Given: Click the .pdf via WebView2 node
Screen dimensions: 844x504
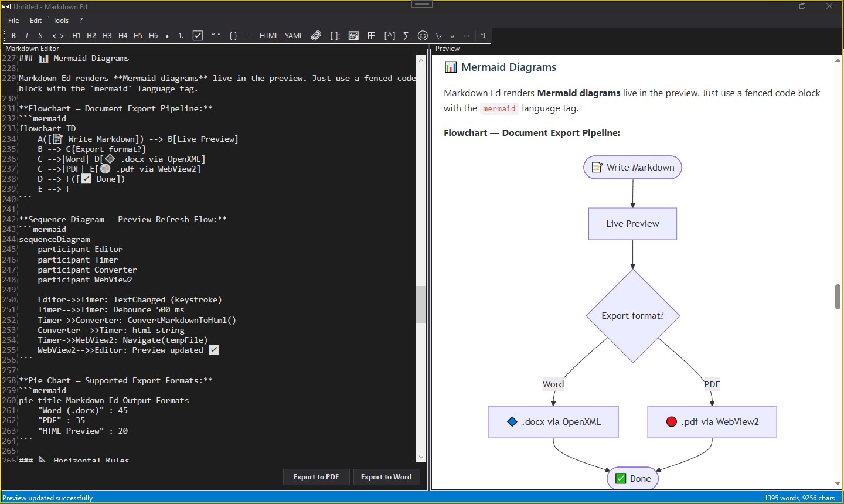Looking at the screenshot, I should (x=712, y=422).
